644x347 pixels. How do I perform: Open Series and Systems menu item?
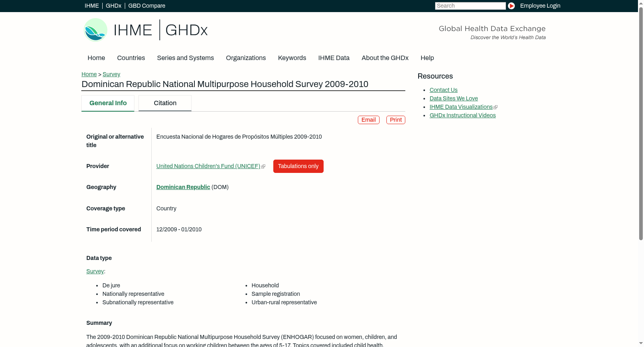[x=185, y=58]
